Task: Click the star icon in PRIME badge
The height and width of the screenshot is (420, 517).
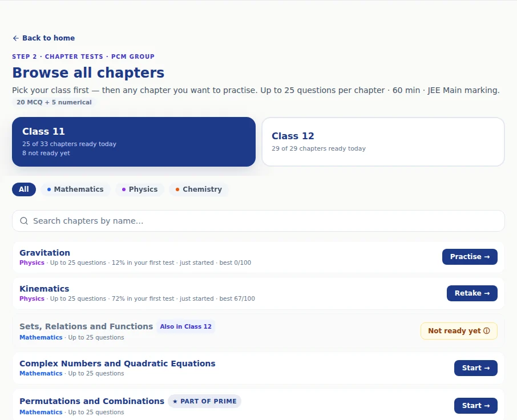Action: point(175,401)
